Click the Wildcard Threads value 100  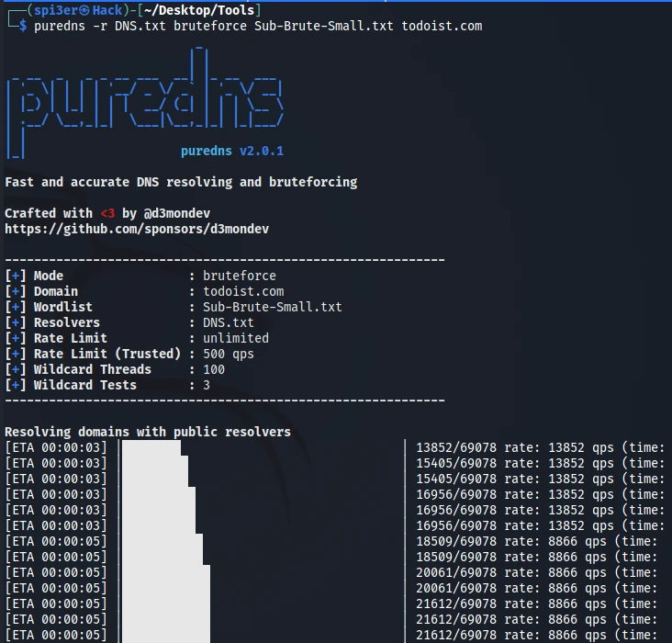(214, 369)
